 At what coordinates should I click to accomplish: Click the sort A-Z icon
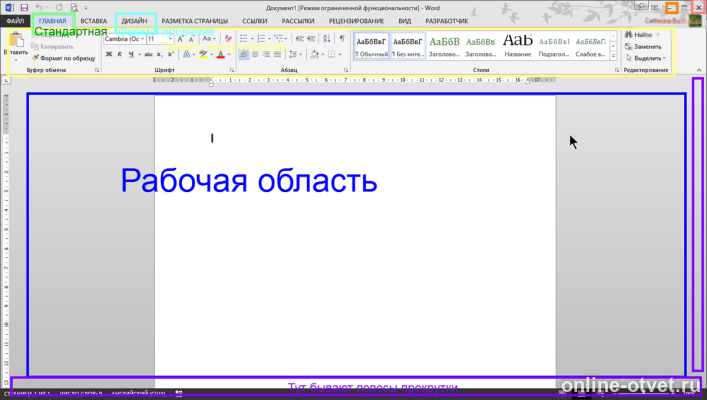(327, 39)
